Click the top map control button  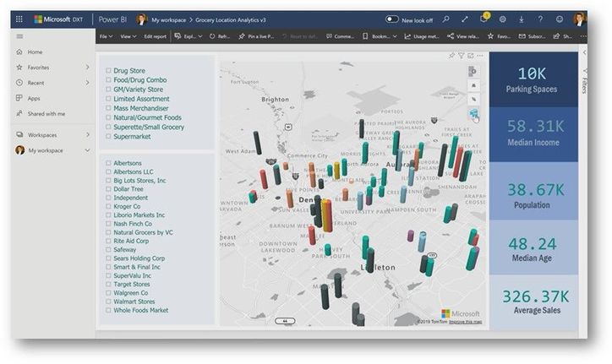pyautogui.click(x=473, y=72)
